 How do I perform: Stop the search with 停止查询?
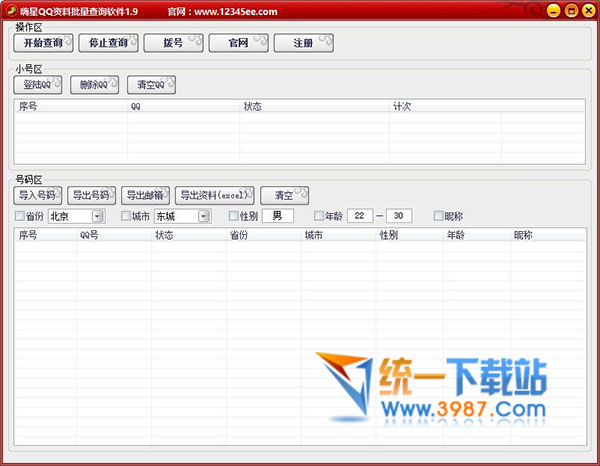[x=108, y=43]
